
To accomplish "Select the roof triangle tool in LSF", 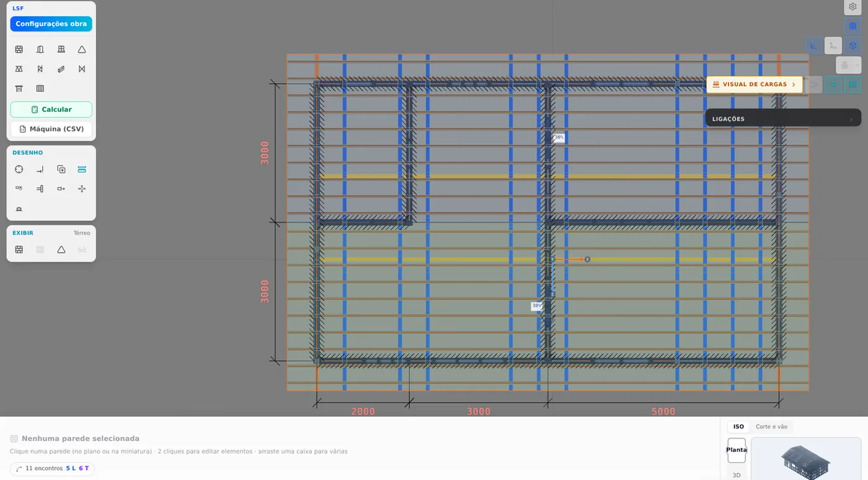I will coord(82,50).
